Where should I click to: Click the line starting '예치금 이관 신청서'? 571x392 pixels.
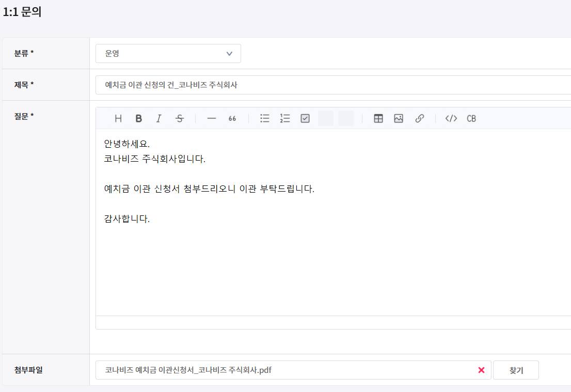point(209,189)
